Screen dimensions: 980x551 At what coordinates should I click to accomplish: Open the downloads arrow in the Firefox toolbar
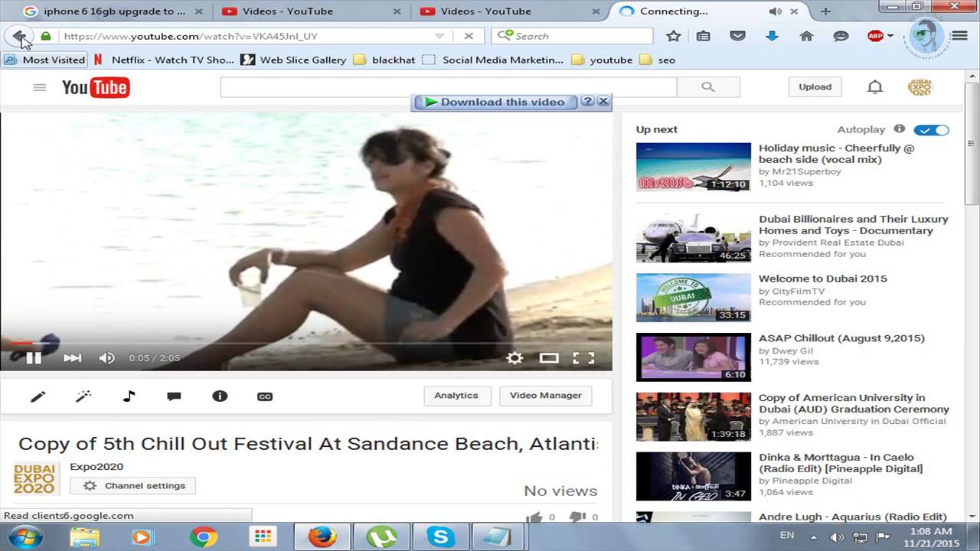point(772,36)
